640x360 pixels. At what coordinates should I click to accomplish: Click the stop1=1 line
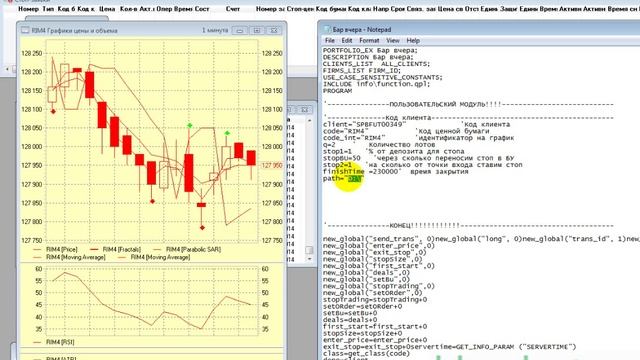tap(393, 151)
